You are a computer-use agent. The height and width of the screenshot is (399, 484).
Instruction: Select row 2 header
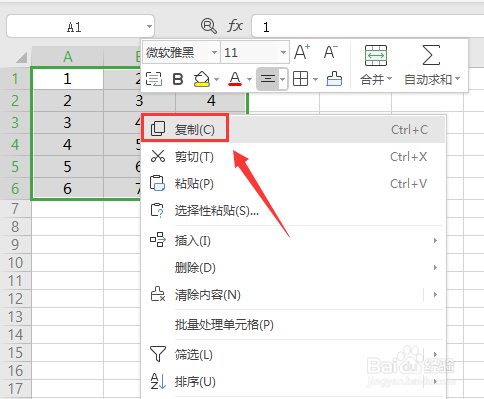15,101
